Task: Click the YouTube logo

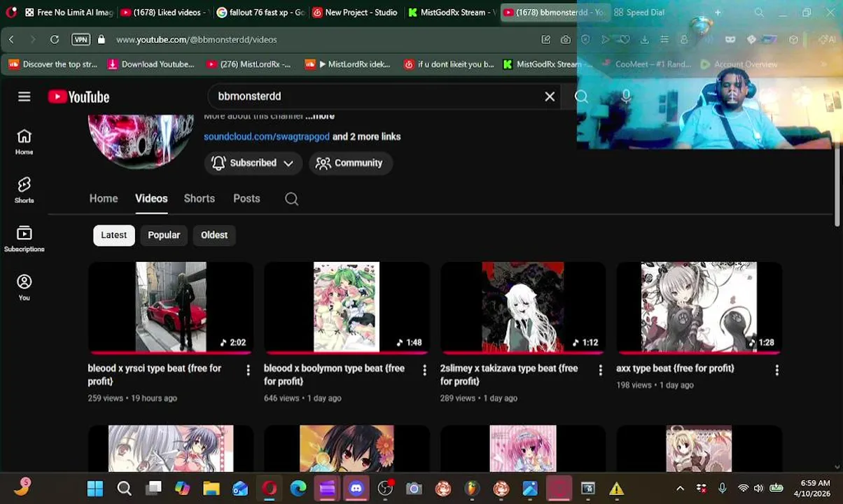Action: 78,97
